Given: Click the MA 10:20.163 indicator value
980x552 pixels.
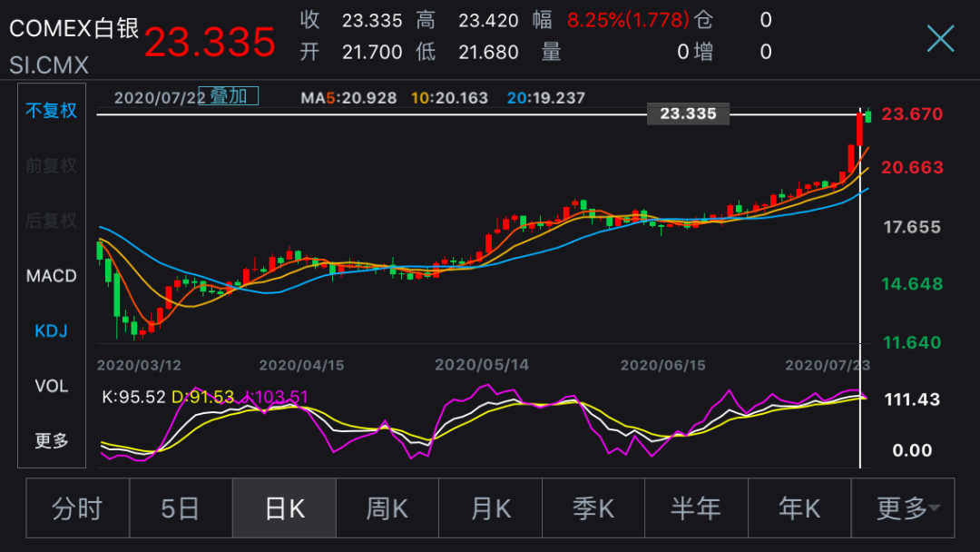Looking at the screenshot, I should coord(449,98).
